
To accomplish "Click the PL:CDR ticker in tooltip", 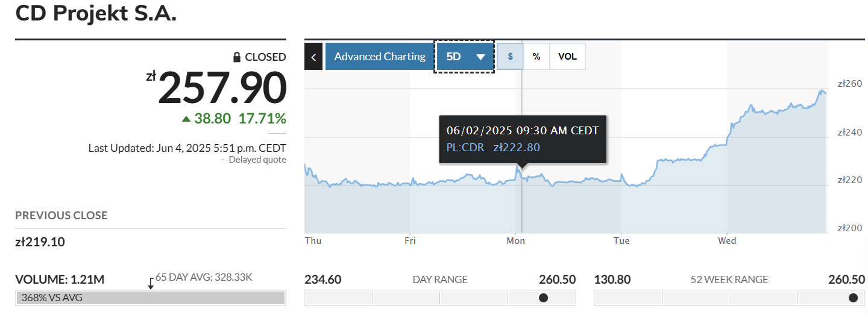I will [x=465, y=148].
